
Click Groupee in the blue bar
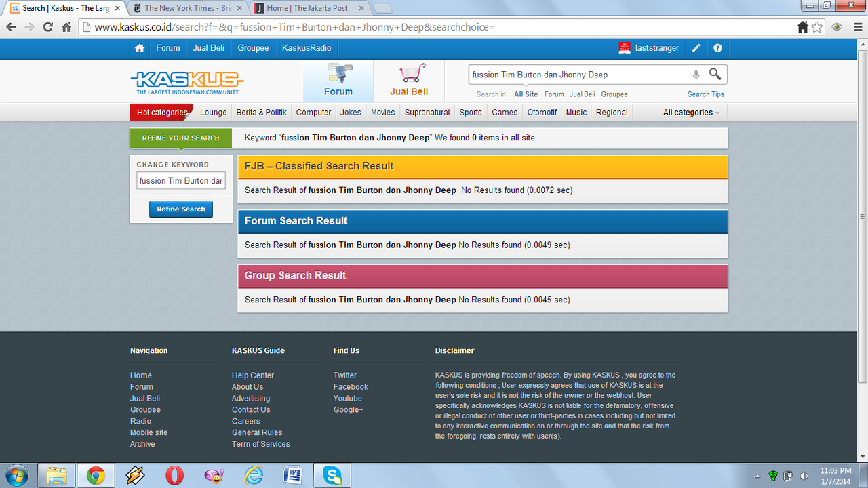253,48
